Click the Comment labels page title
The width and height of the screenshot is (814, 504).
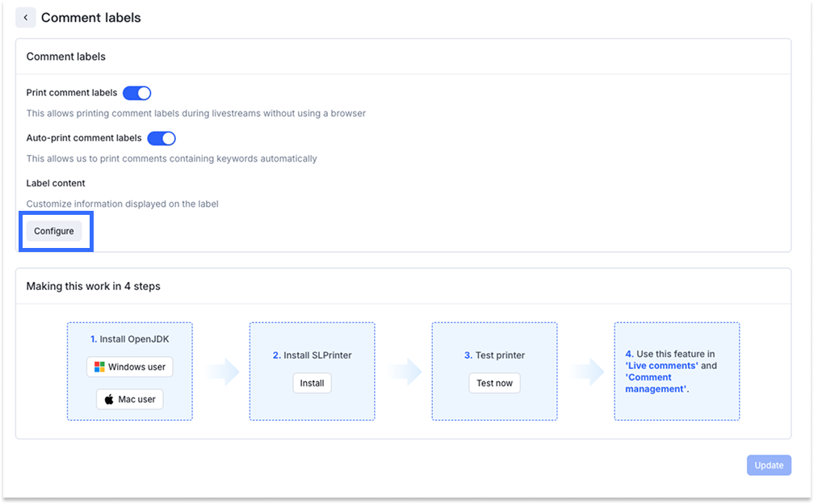tap(90, 18)
